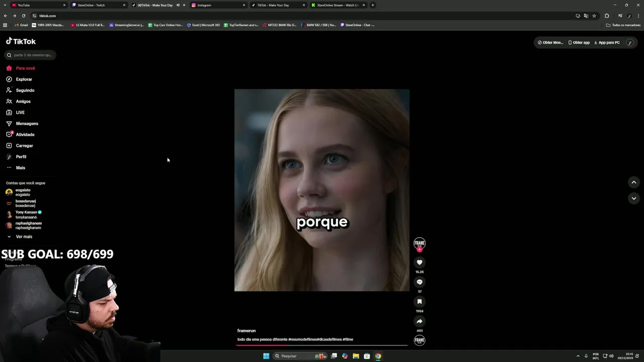The width and height of the screenshot is (644, 362).
Task: Open a new browser tab
Action: [373, 5]
